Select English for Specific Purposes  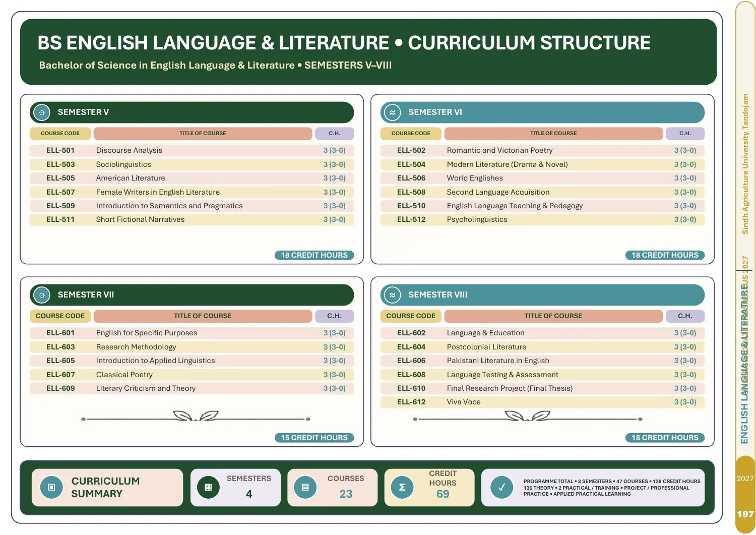coord(147,333)
